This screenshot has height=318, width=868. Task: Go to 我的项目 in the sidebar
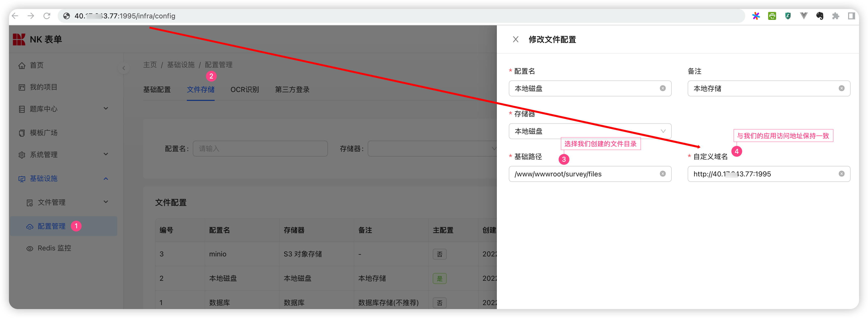(x=43, y=87)
